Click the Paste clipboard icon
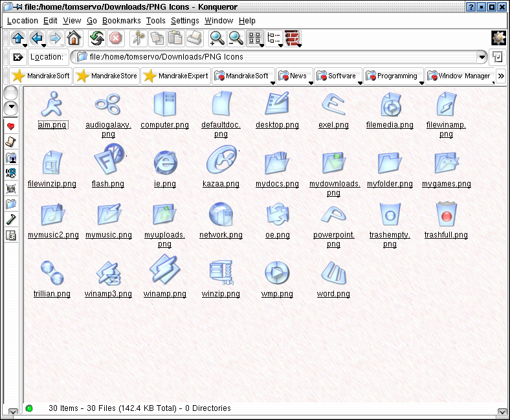Screen dimensions: 510x420 pyautogui.click(x=176, y=38)
